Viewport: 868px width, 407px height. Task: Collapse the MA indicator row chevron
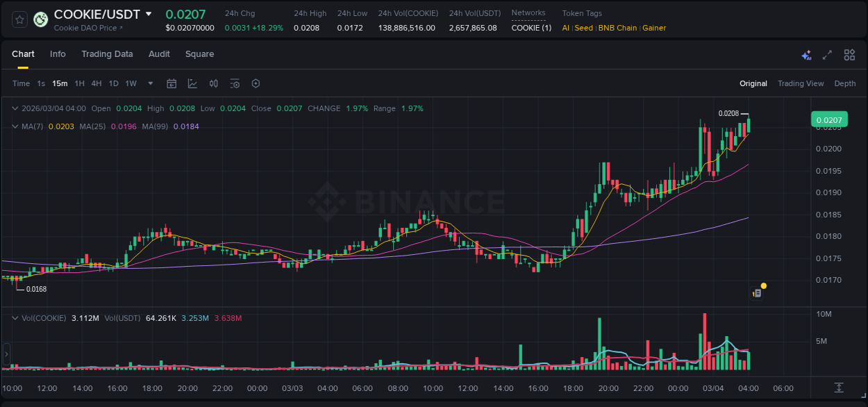(14, 126)
